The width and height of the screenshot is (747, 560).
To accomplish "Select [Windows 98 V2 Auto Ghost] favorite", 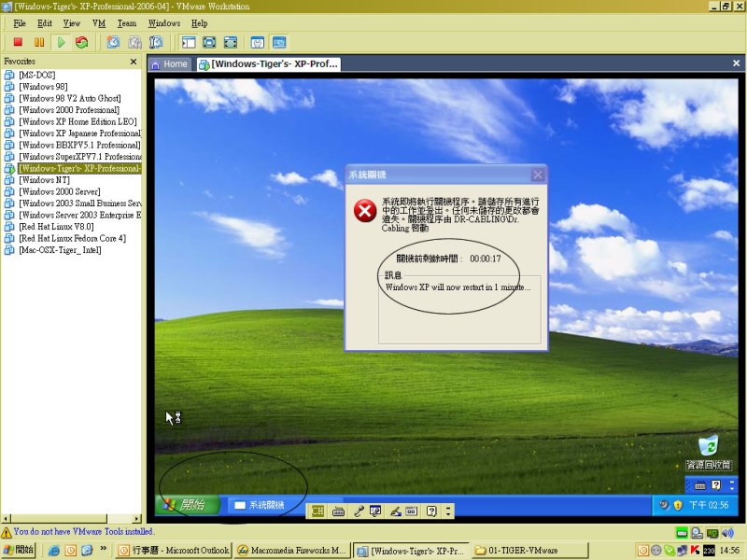I will [x=69, y=98].
